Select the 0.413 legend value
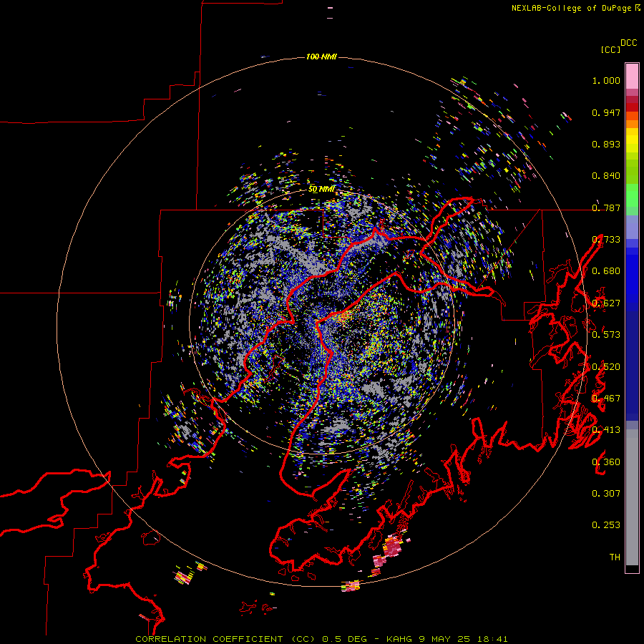 coord(606,430)
